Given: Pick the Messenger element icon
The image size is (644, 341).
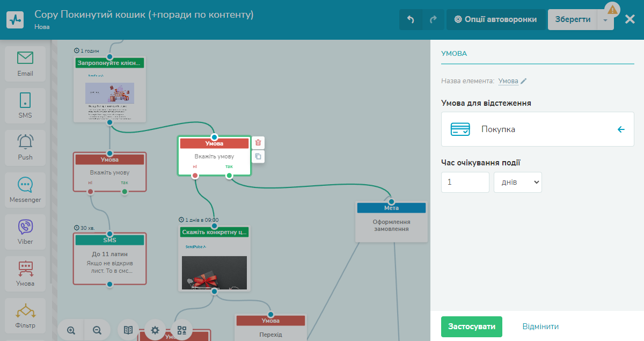Looking at the screenshot, I should [25, 189].
